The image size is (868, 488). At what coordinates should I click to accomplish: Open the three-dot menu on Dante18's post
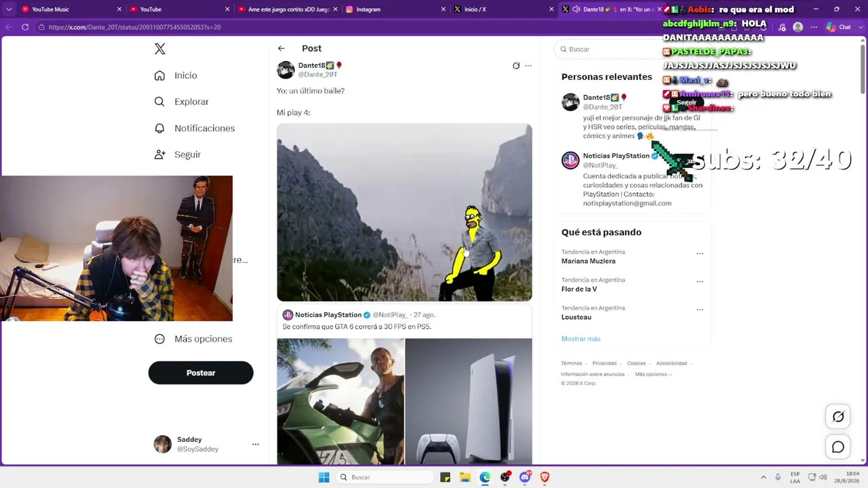528,66
